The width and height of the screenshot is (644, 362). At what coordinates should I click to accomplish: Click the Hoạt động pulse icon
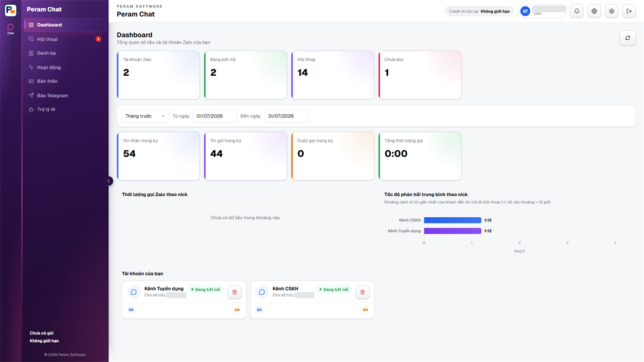(31, 67)
